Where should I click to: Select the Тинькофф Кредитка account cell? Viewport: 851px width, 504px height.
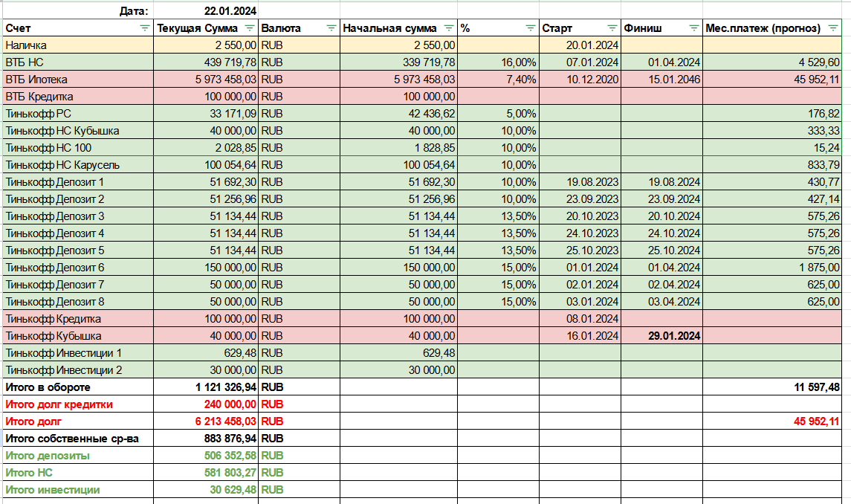78,319
